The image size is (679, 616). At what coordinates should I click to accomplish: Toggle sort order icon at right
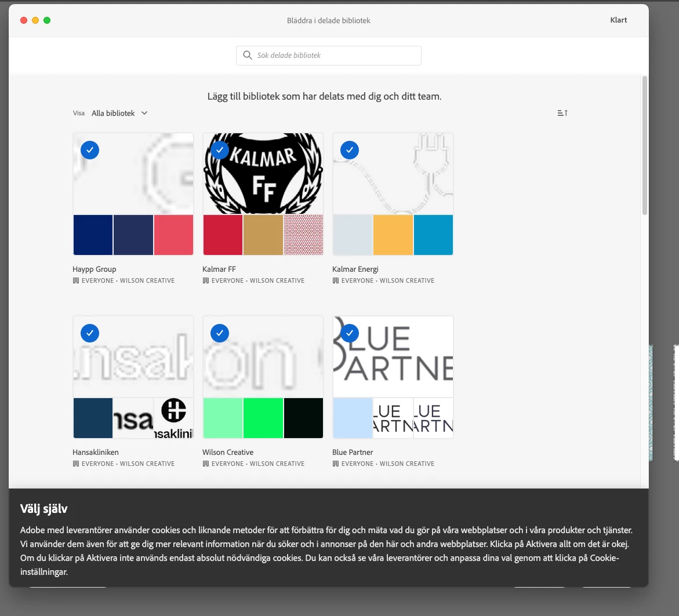(562, 113)
